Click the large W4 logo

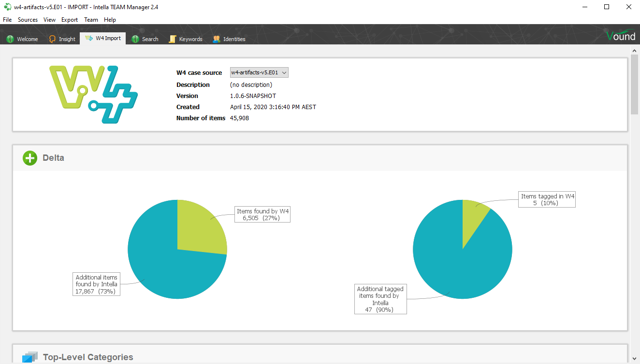click(93, 94)
